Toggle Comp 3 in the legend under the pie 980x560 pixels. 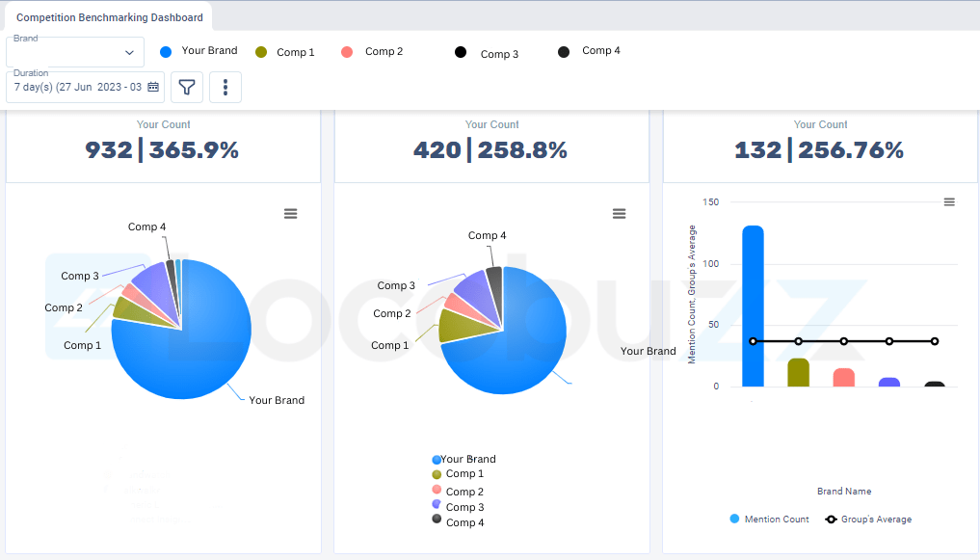point(458,507)
